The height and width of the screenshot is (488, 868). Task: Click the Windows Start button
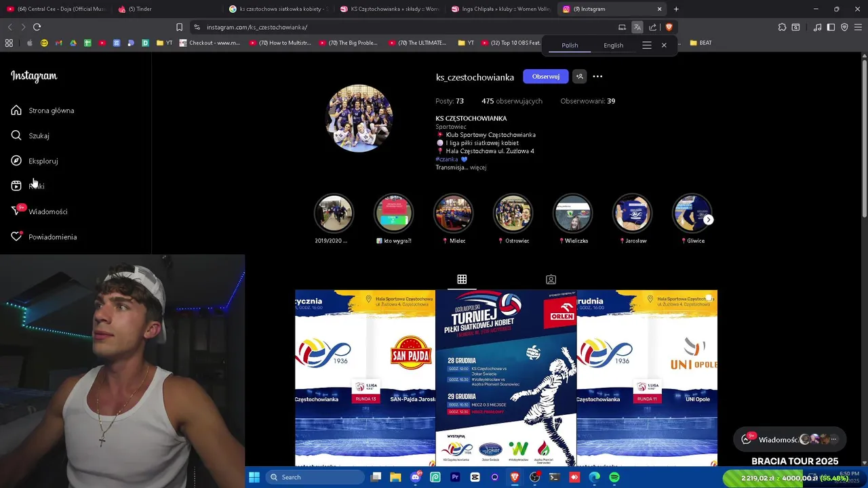tap(254, 477)
